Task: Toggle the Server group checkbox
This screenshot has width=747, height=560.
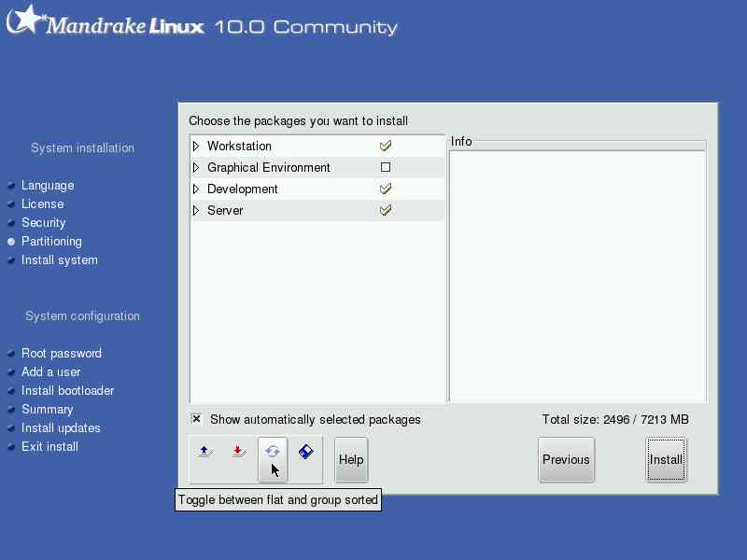Action: coord(386,210)
